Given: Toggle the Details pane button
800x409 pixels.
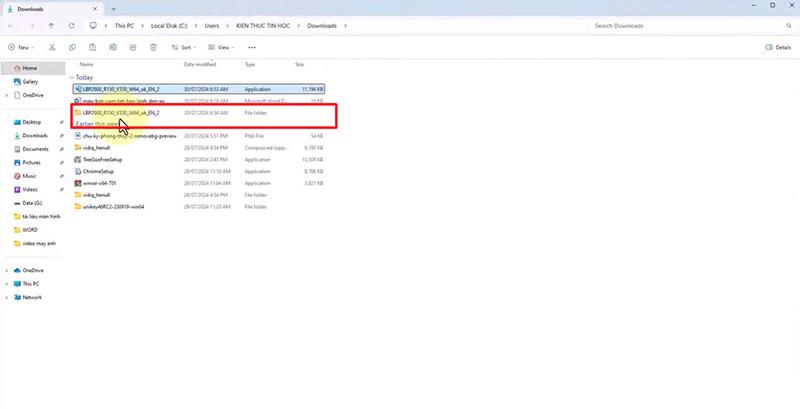Looking at the screenshot, I should point(778,47).
